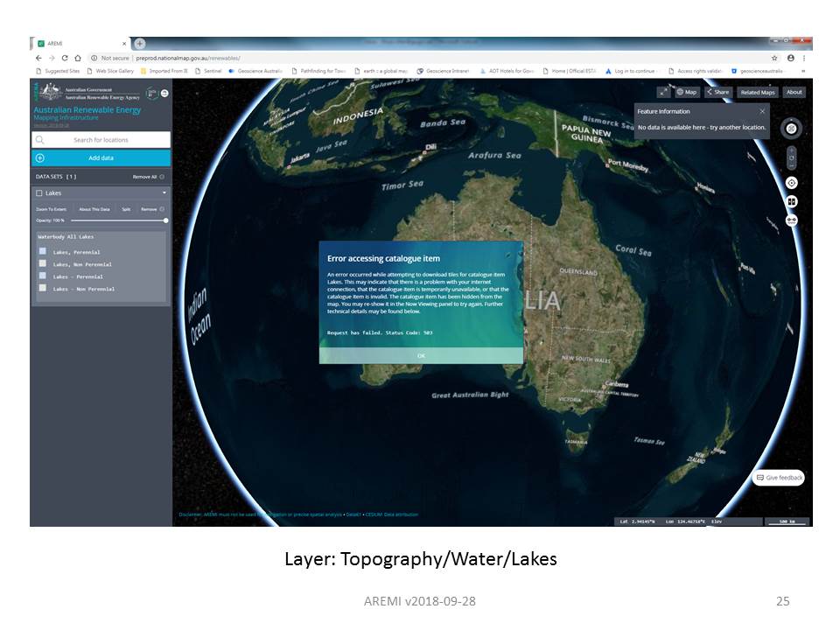Click the magnifier search icon

(39, 140)
